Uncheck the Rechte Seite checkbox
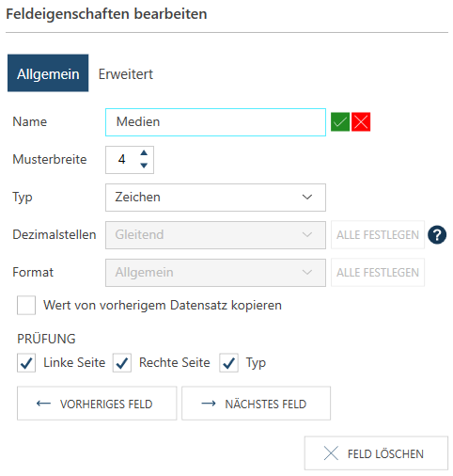The width and height of the screenshot is (453, 476). click(122, 363)
